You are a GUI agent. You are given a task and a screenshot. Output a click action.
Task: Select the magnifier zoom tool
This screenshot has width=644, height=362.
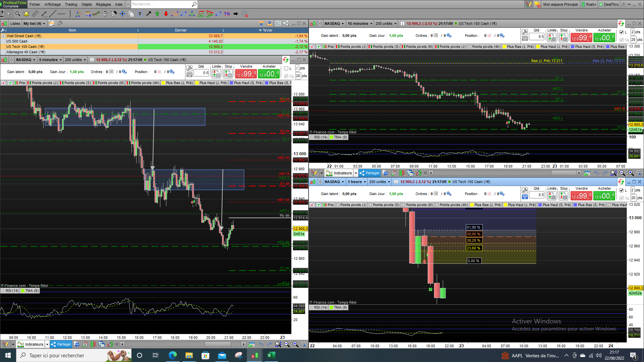point(17,14)
